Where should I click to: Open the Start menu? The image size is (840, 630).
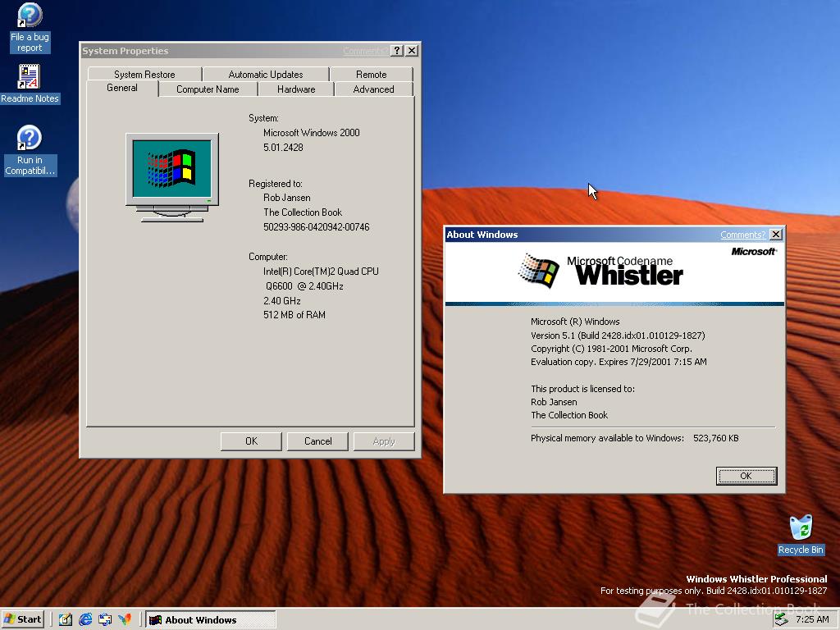click(x=22, y=619)
